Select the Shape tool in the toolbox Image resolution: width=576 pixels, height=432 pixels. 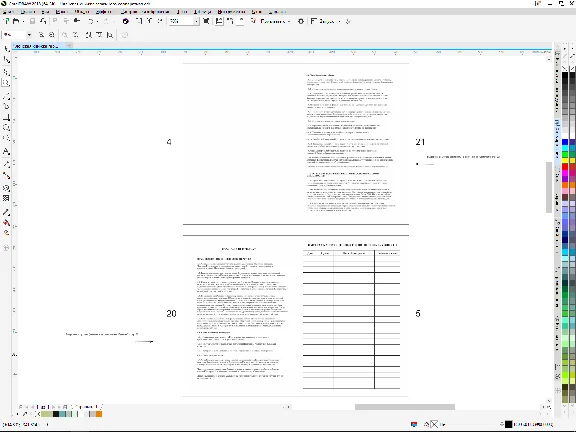6,60
